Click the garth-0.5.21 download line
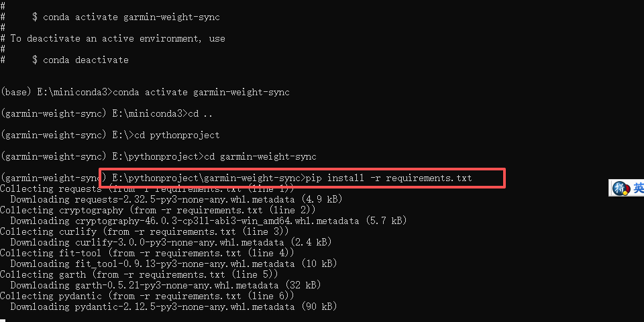This screenshot has width=644, height=322. tap(166, 285)
